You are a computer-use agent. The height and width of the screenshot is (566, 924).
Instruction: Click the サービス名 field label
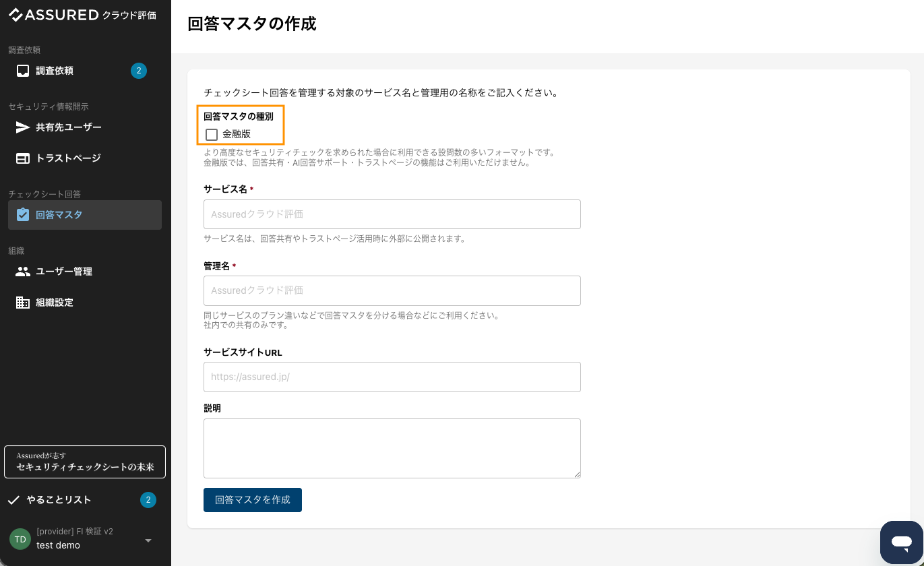click(225, 189)
